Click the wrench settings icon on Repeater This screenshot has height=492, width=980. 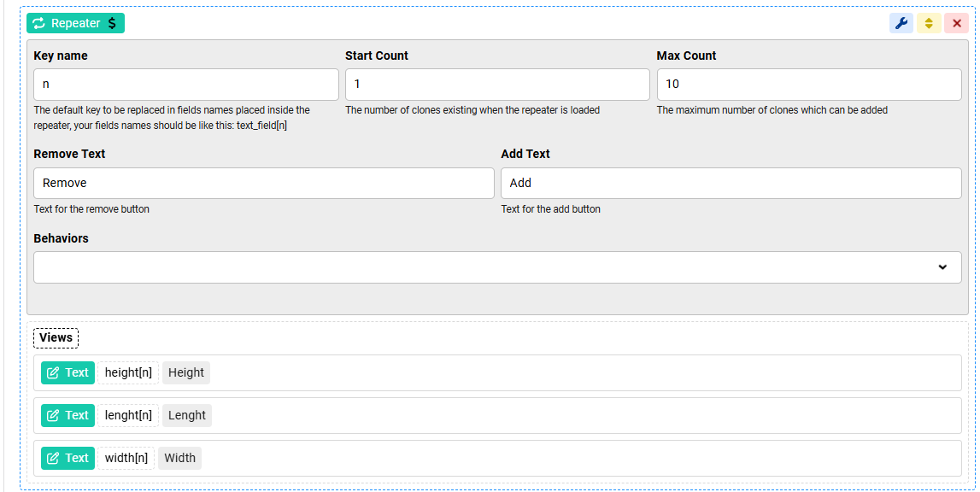[901, 23]
